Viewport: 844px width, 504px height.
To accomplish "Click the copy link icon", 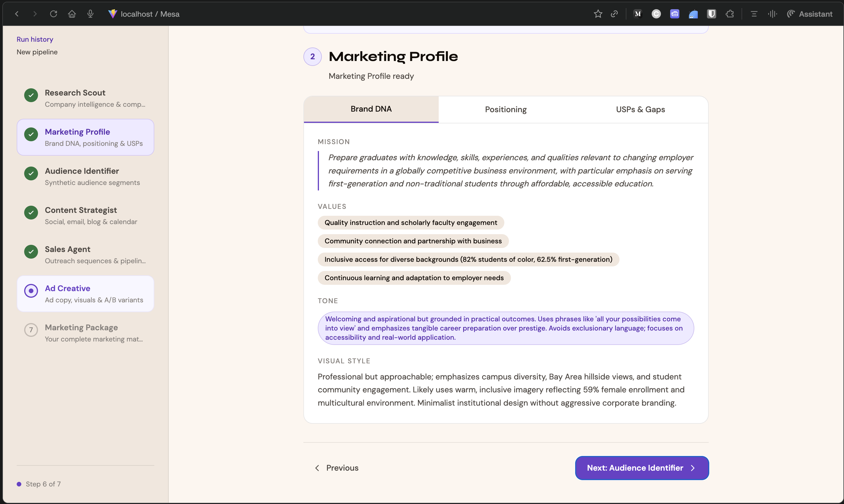I will point(614,14).
